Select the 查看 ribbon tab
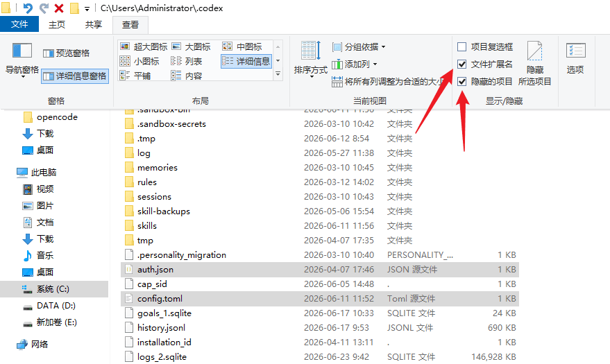610x364 pixels. (130, 24)
